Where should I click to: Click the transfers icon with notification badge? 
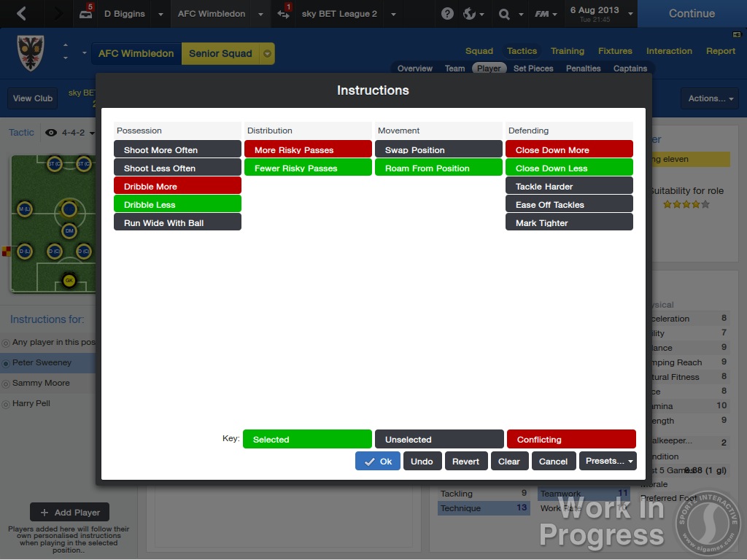click(284, 14)
